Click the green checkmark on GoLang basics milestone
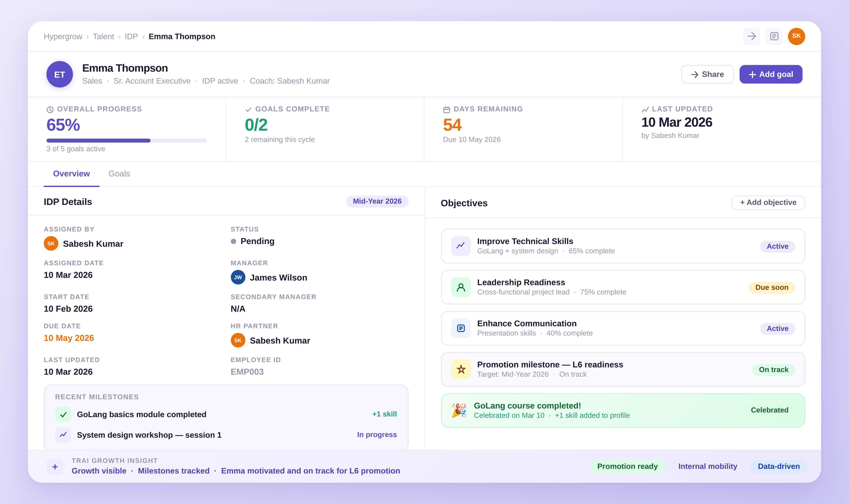The height and width of the screenshot is (504, 849). tap(63, 414)
